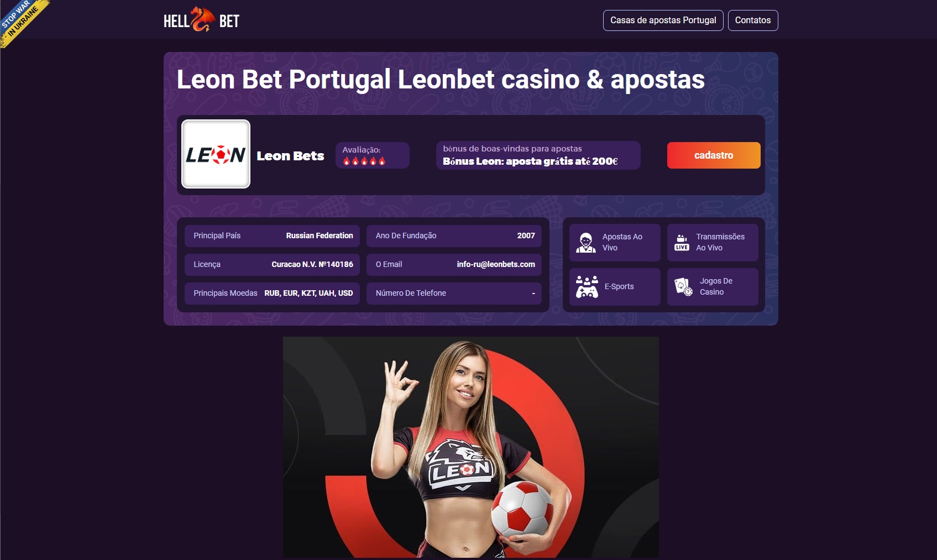Click the E-Sports gamepad icon
This screenshot has width=937, height=560.
(x=587, y=286)
